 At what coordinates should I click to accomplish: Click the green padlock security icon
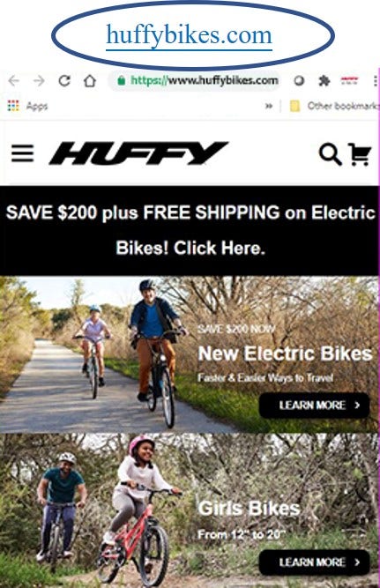121,80
